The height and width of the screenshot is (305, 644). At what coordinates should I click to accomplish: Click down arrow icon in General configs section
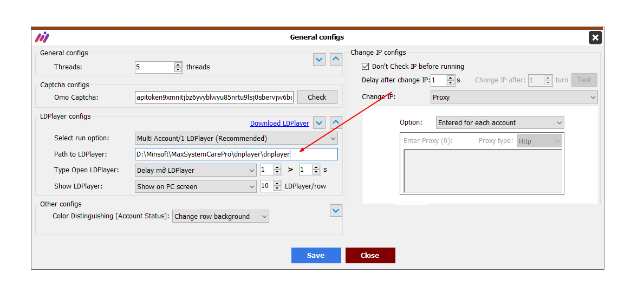[319, 59]
